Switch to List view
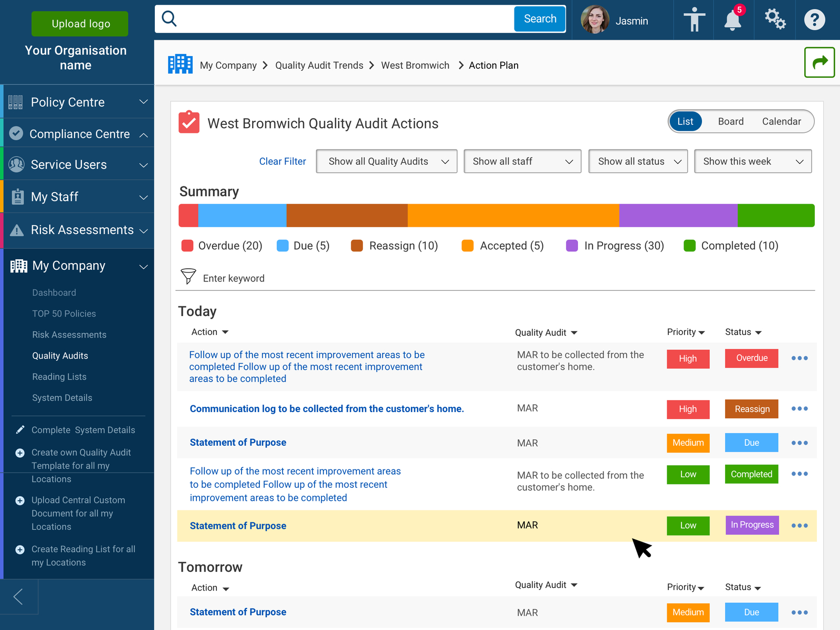Viewport: 840px width, 630px height. click(685, 121)
